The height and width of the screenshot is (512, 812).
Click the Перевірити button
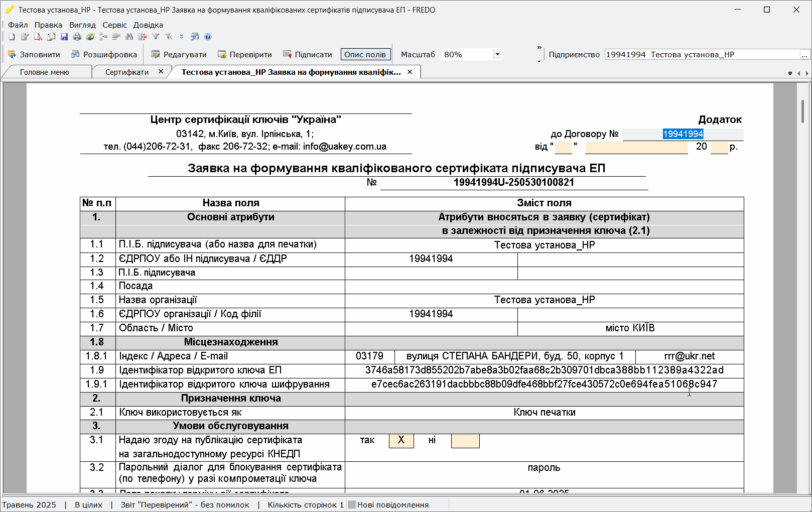point(245,54)
